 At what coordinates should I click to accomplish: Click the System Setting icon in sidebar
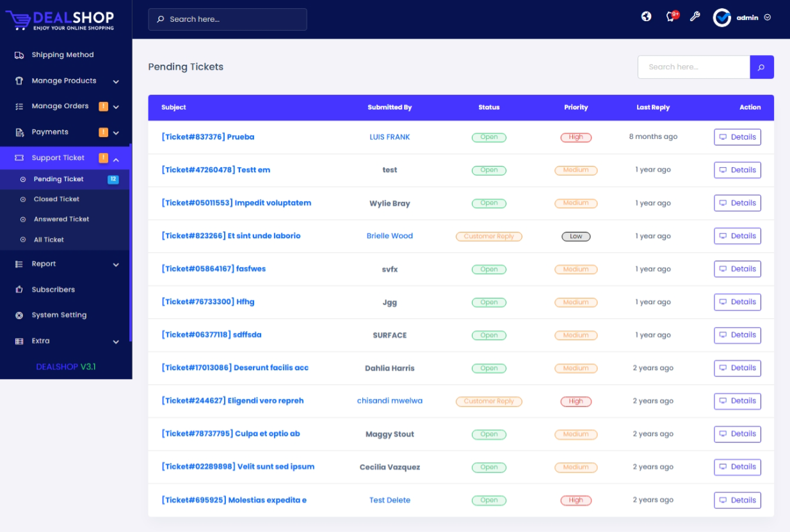pos(19,315)
